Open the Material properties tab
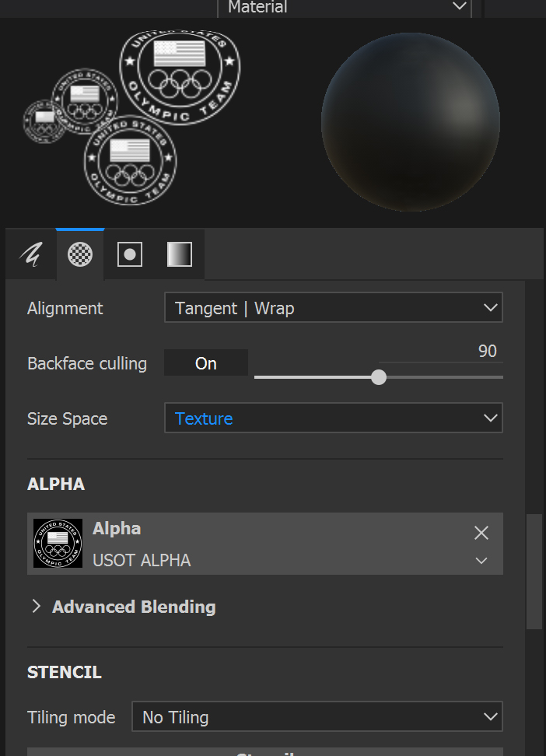The height and width of the screenshot is (756, 546). pos(180,254)
